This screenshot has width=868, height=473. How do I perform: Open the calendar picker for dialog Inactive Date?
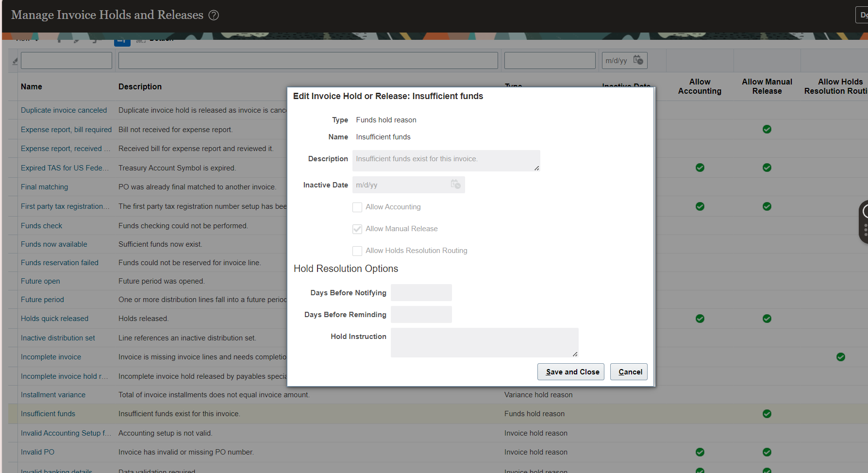tap(455, 185)
